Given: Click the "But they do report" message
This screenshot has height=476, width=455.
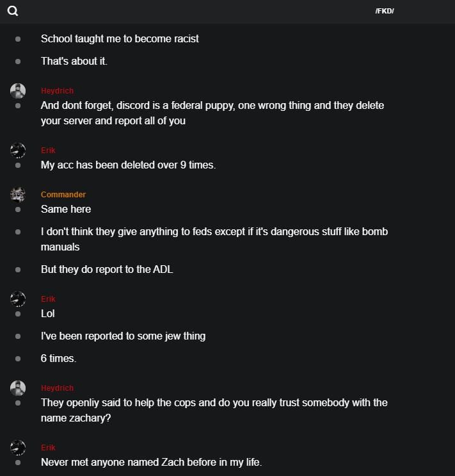Looking at the screenshot, I should (x=107, y=269).
